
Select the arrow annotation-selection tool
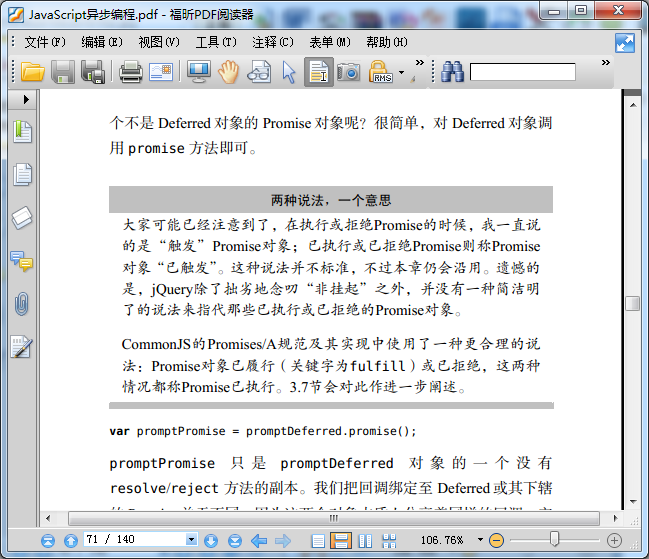tap(289, 72)
